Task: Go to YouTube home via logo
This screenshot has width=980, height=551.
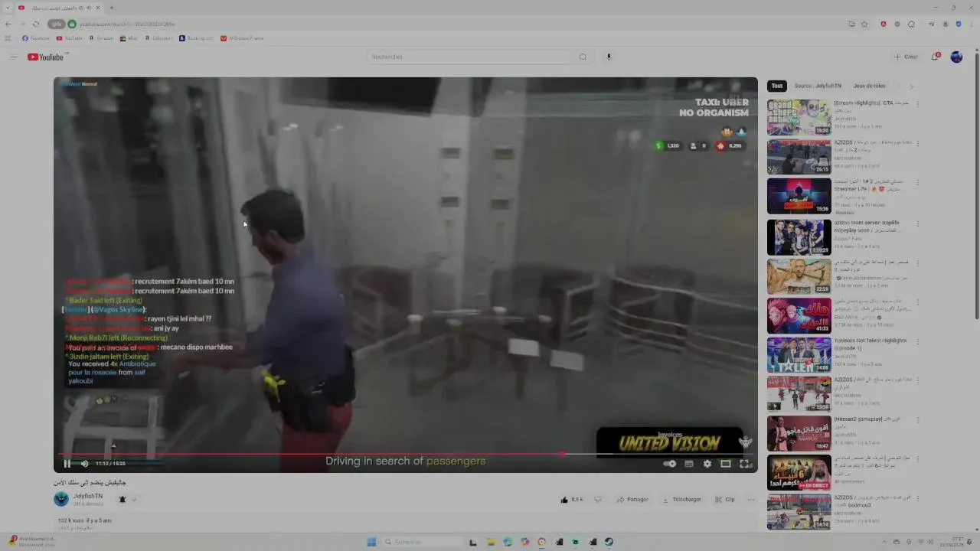Action: coord(46,57)
